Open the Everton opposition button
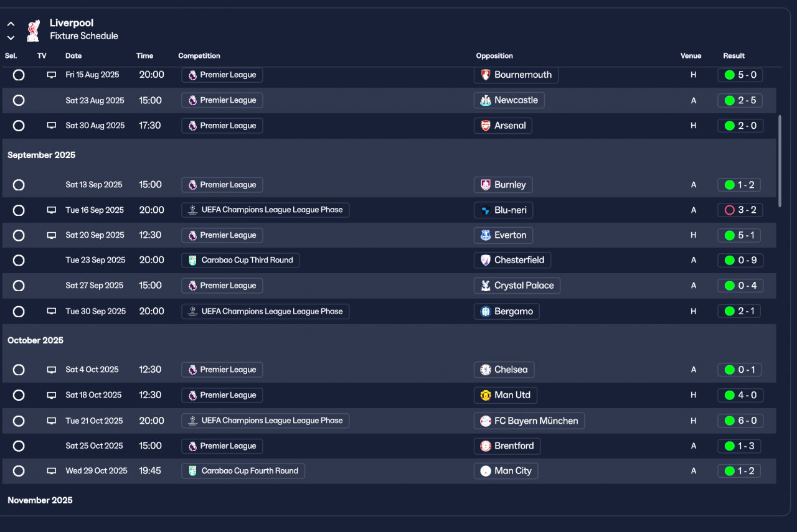The height and width of the screenshot is (532, 797). 503,235
